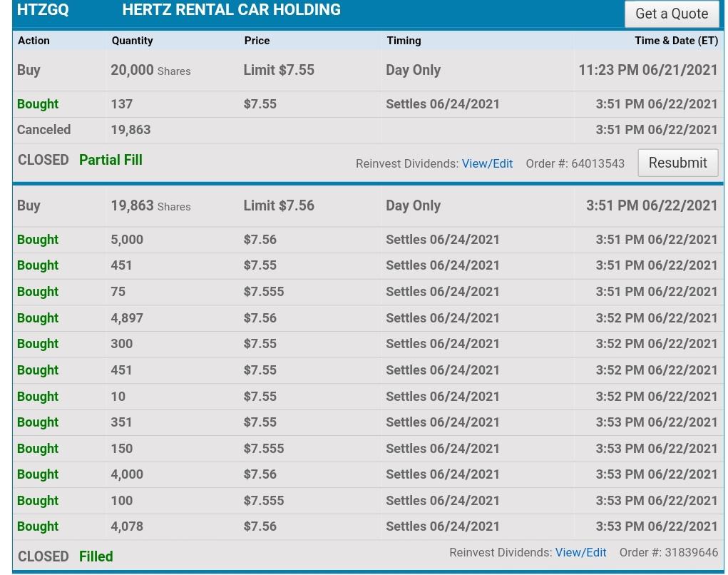The image size is (728, 575).
Task: Click the Get a Quote button
Action: click(672, 14)
